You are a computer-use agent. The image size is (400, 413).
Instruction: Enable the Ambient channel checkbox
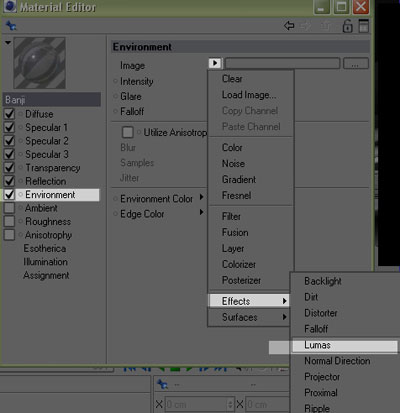coord(9,208)
